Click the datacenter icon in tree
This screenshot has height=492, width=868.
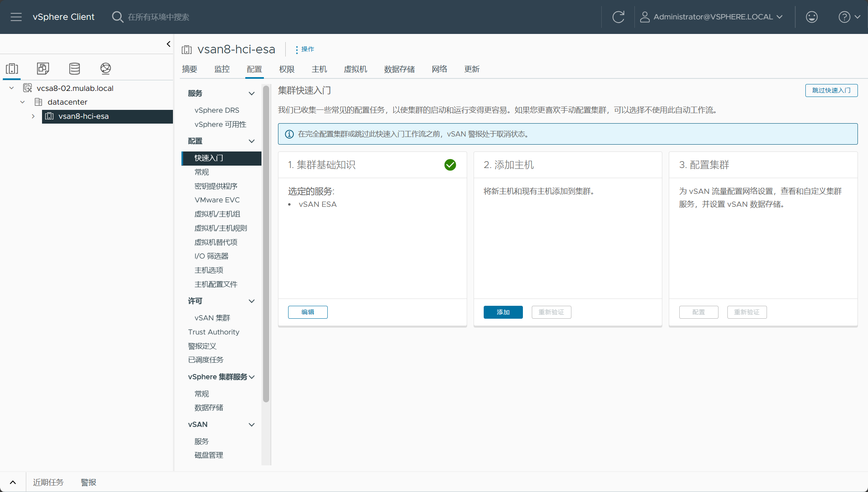38,102
